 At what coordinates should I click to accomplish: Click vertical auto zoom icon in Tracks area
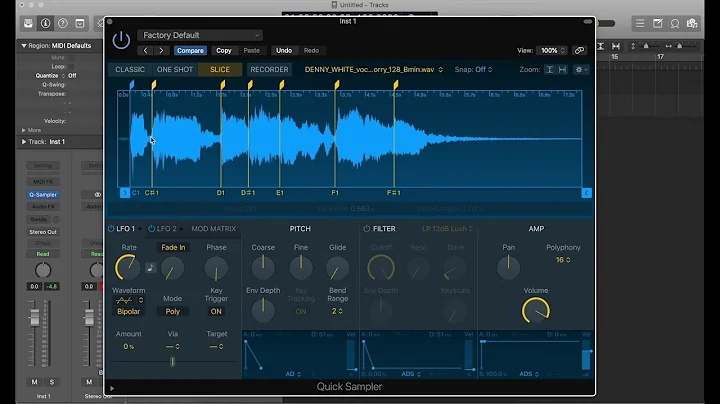(x=600, y=46)
